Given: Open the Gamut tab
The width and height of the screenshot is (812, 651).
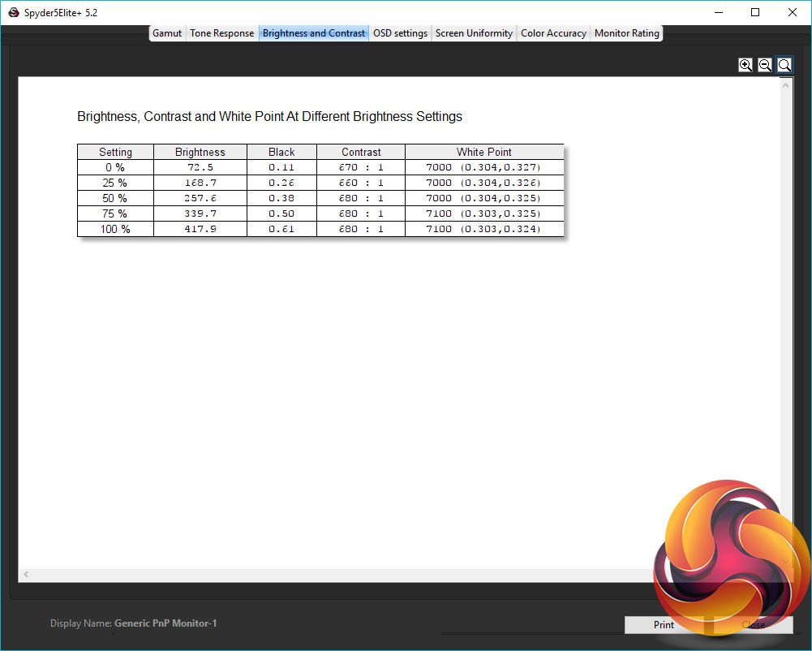Looking at the screenshot, I should click(x=167, y=33).
